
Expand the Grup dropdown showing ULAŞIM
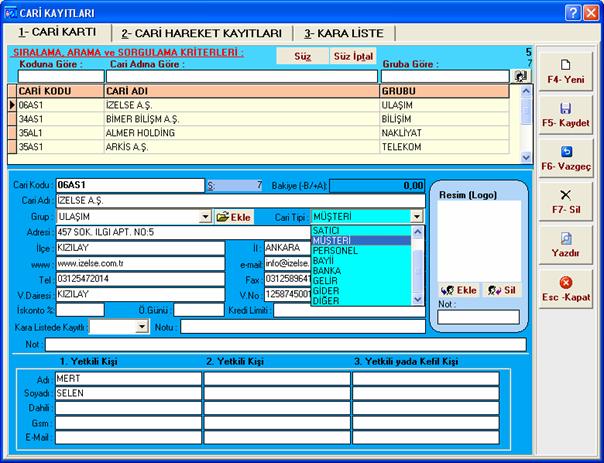206,217
